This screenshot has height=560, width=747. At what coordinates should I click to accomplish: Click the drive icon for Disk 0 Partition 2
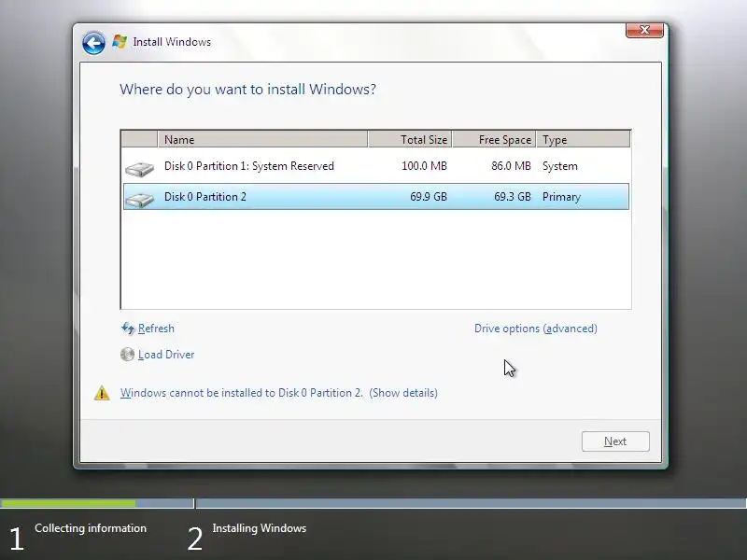tap(139, 199)
